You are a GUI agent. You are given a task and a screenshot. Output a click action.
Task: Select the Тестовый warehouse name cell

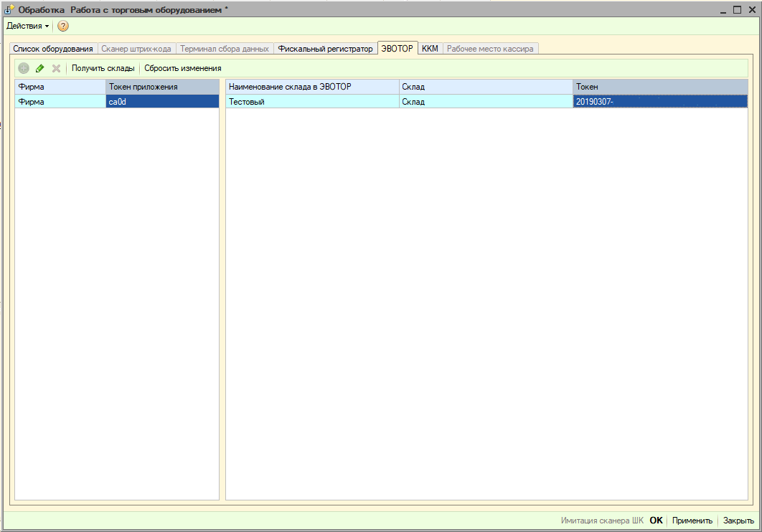pos(312,102)
